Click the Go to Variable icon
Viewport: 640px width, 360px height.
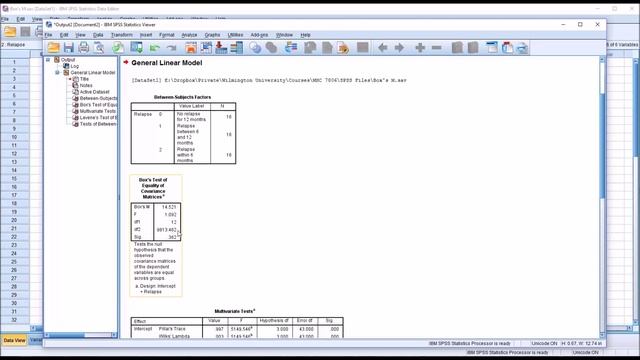click(x=221, y=48)
